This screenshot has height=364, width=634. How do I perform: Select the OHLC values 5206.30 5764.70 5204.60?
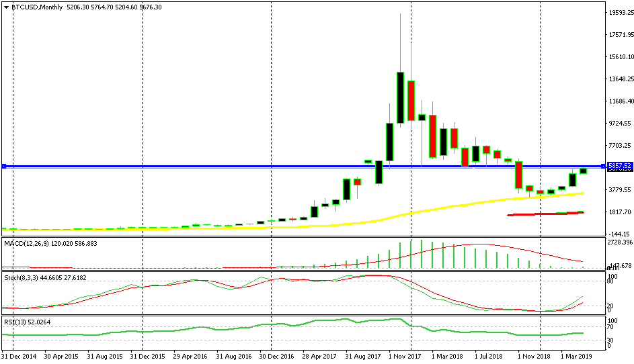click(x=102, y=7)
